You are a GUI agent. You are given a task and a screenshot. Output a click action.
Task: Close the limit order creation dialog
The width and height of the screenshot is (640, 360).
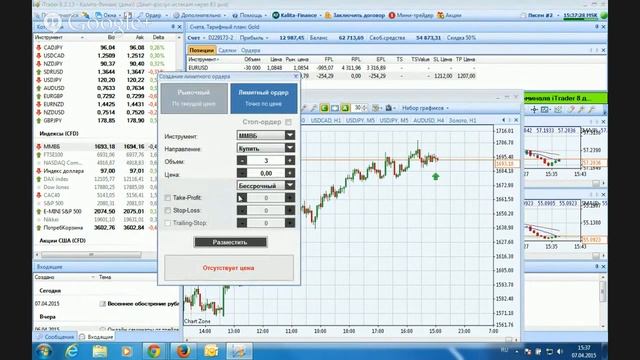tap(296, 76)
